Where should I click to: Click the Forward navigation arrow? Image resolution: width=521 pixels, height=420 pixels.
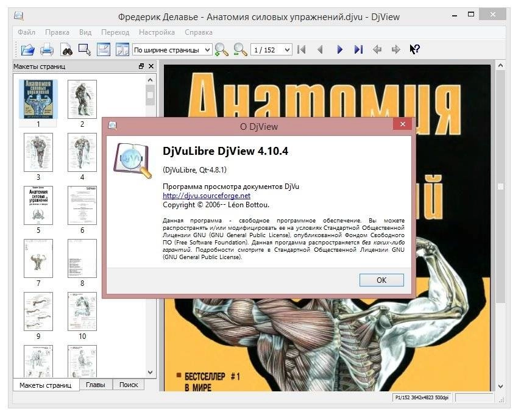tap(395, 50)
